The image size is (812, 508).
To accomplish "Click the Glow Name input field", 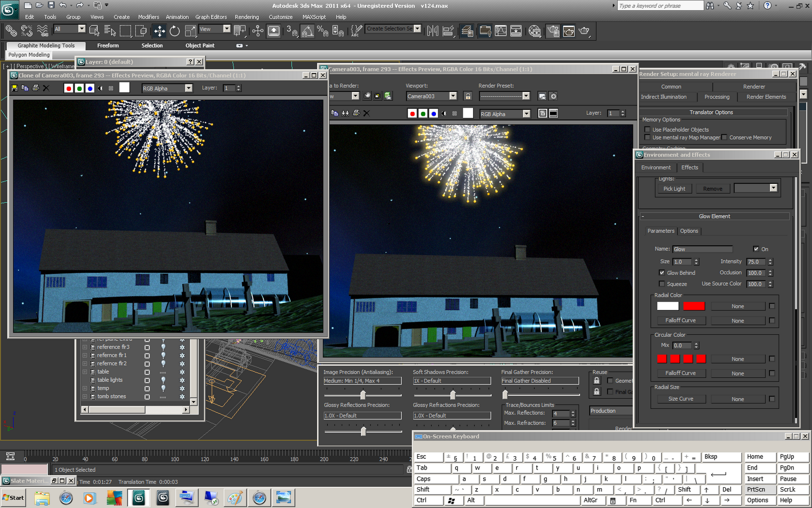I will pos(703,249).
